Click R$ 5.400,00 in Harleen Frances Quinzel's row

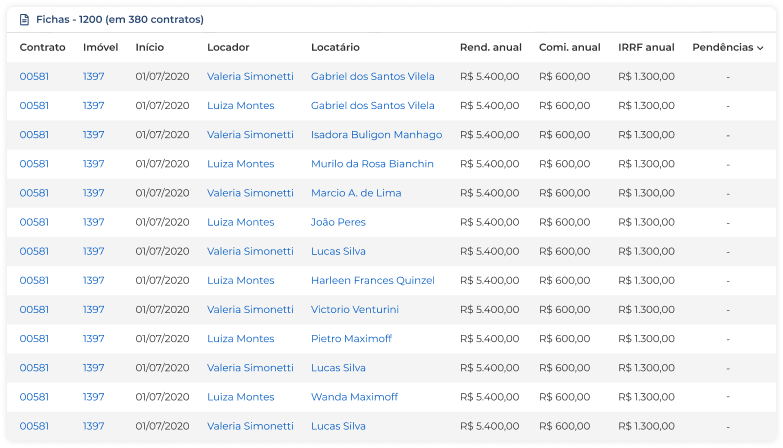[x=489, y=280]
